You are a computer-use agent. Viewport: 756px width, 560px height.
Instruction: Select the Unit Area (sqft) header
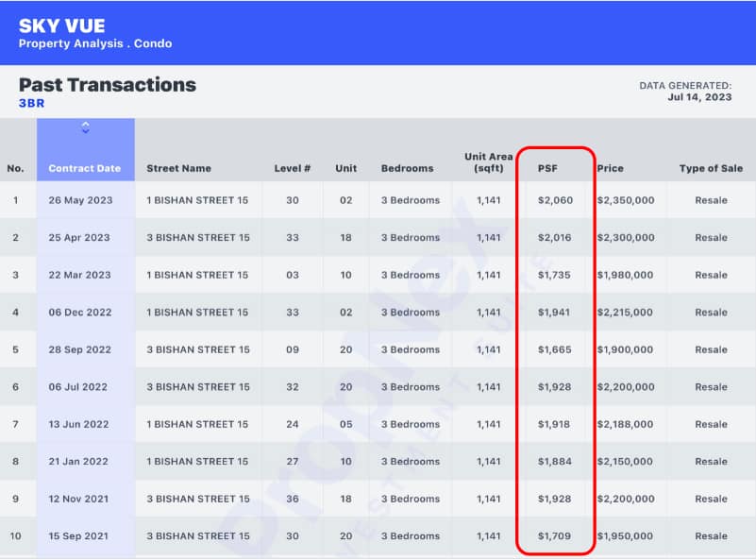[x=489, y=162]
